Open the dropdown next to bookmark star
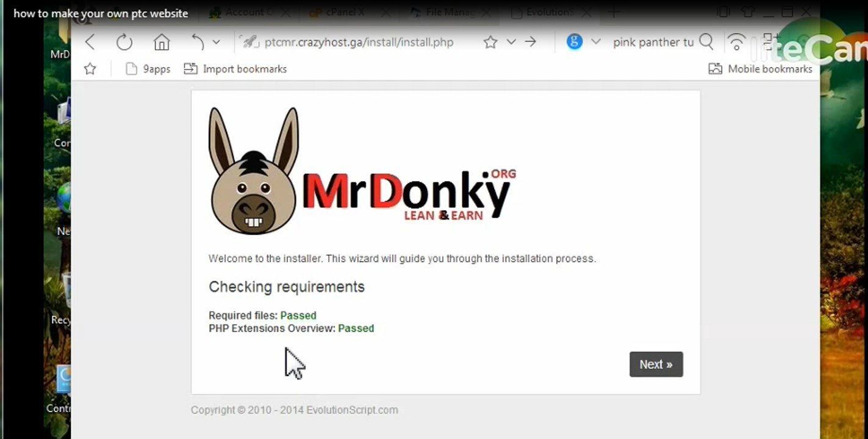This screenshot has width=868, height=439. click(511, 42)
